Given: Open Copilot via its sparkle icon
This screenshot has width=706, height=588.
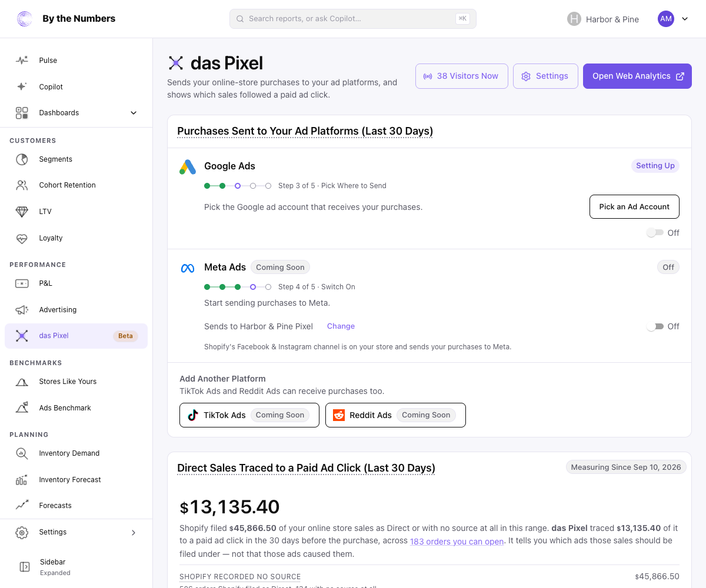Looking at the screenshot, I should (22, 86).
